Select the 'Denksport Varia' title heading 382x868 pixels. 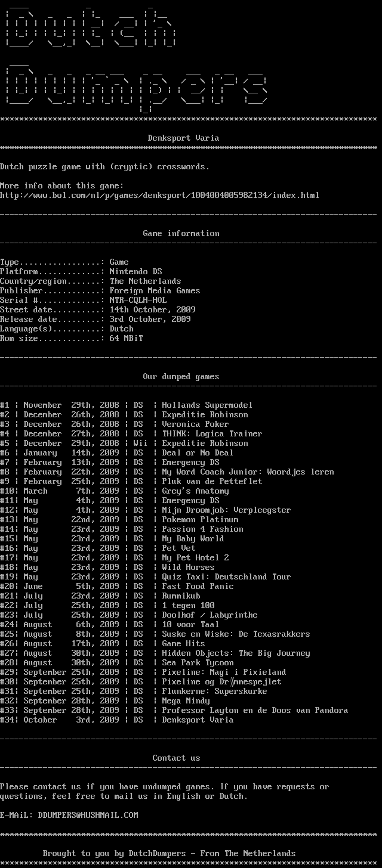tap(184, 138)
